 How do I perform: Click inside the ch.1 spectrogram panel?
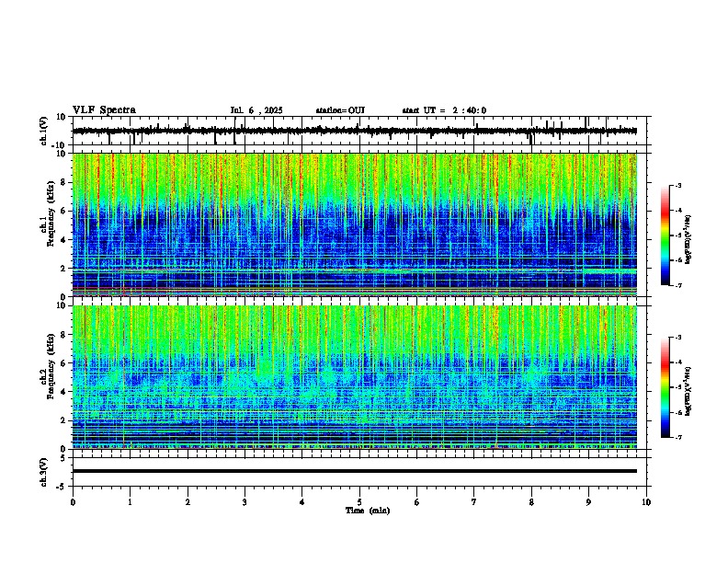pyautogui.click(x=355, y=224)
